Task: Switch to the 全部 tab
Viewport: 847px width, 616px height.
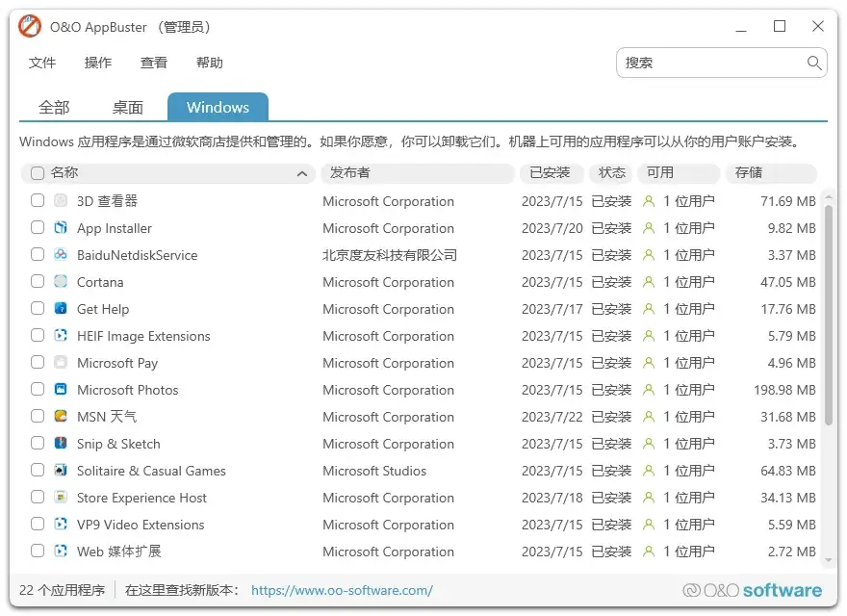Action: pyautogui.click(x=54, y=108)
